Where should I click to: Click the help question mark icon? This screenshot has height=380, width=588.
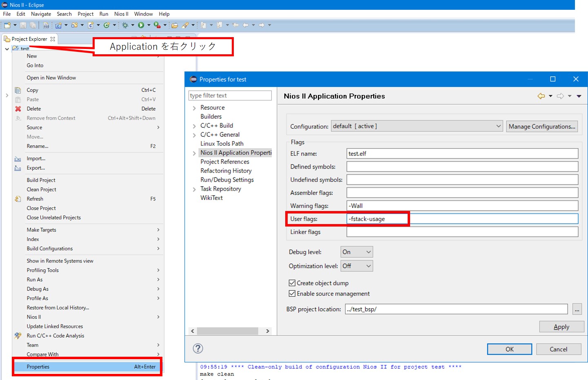coord(198,348)
